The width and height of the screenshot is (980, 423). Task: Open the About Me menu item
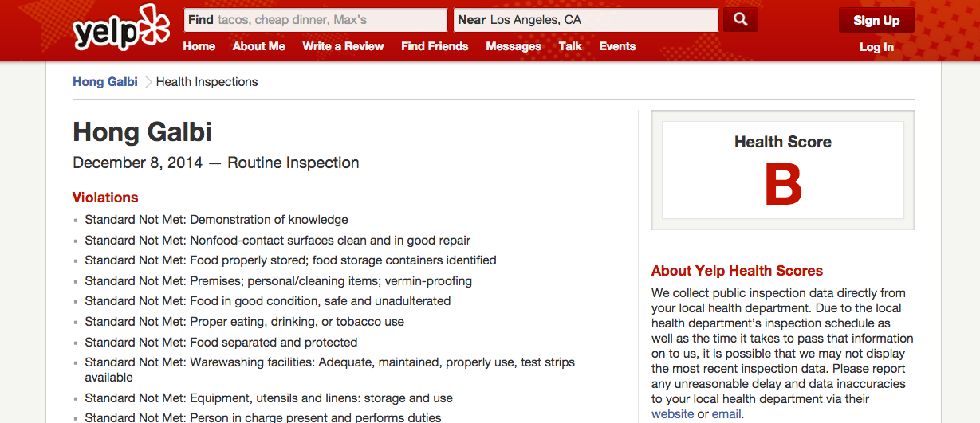click(259, 46)
